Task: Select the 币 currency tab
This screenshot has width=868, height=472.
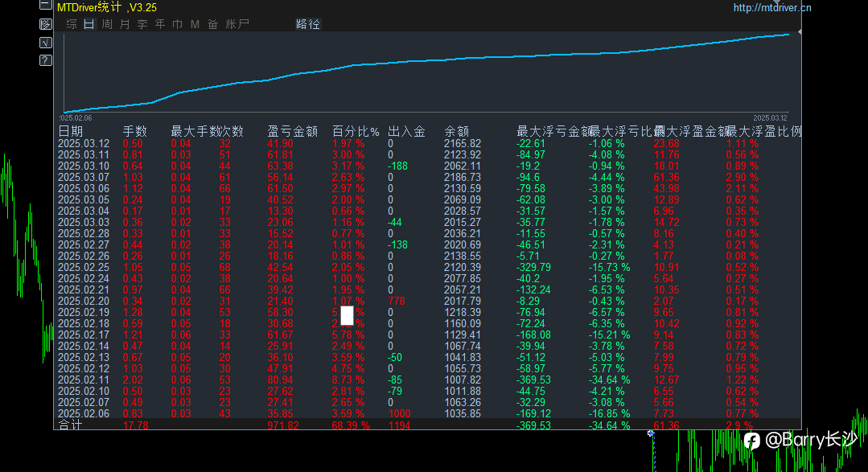Action: [x=177, y=24]
